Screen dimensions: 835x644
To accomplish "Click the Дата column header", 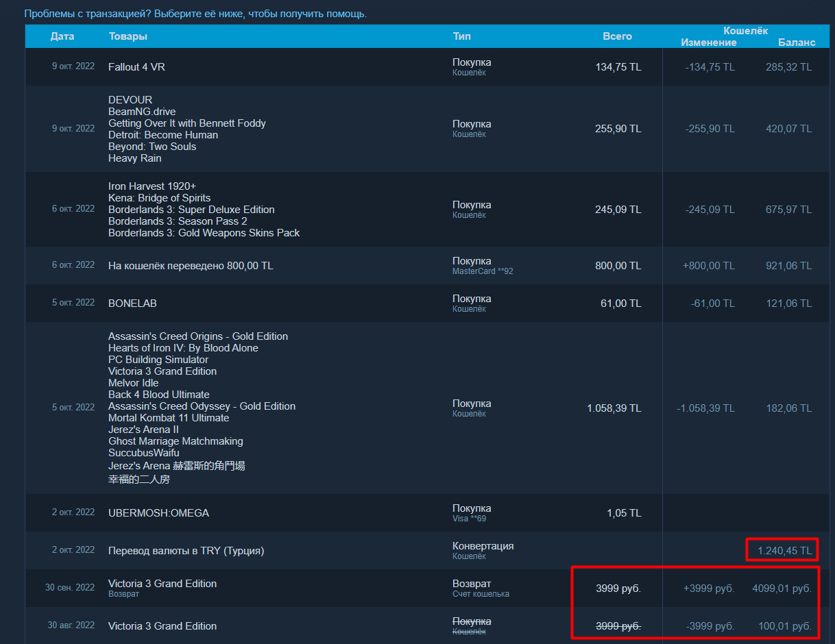I will tap(62, 36).
